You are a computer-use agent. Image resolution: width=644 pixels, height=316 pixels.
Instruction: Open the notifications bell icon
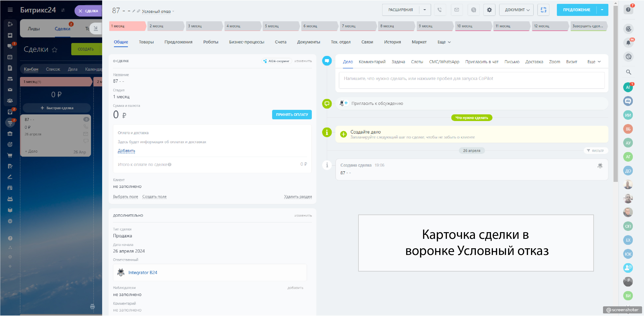click(628, 43)
